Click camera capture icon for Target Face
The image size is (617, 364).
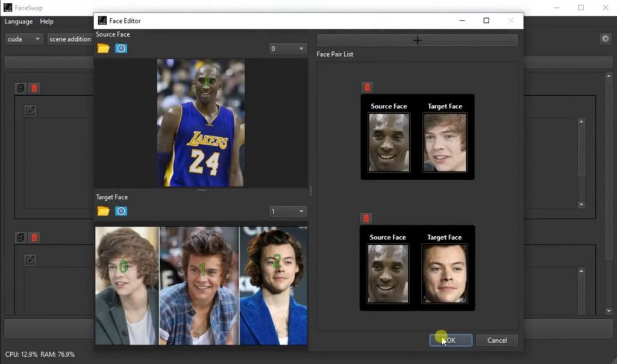point(121,211)
